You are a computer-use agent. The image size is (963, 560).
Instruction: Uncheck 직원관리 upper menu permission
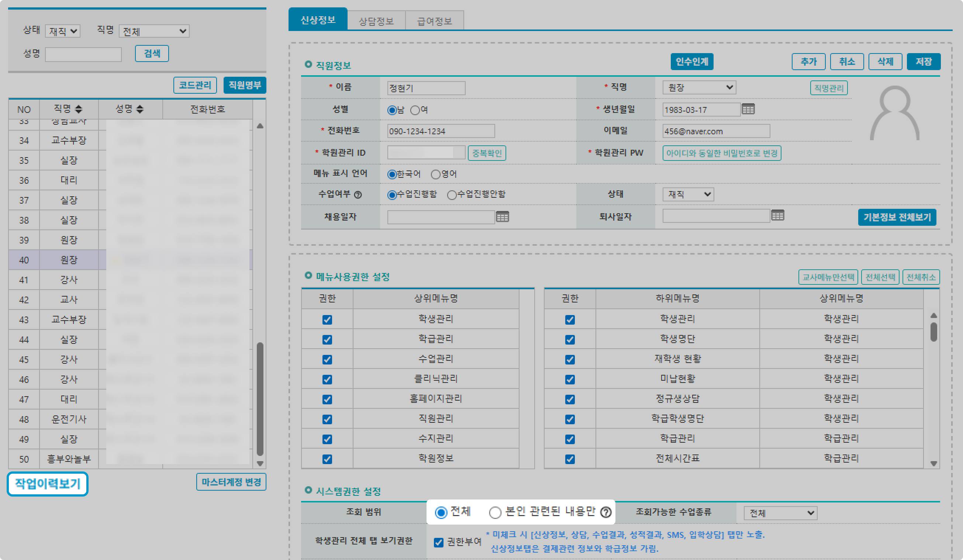tap(327, 419)
